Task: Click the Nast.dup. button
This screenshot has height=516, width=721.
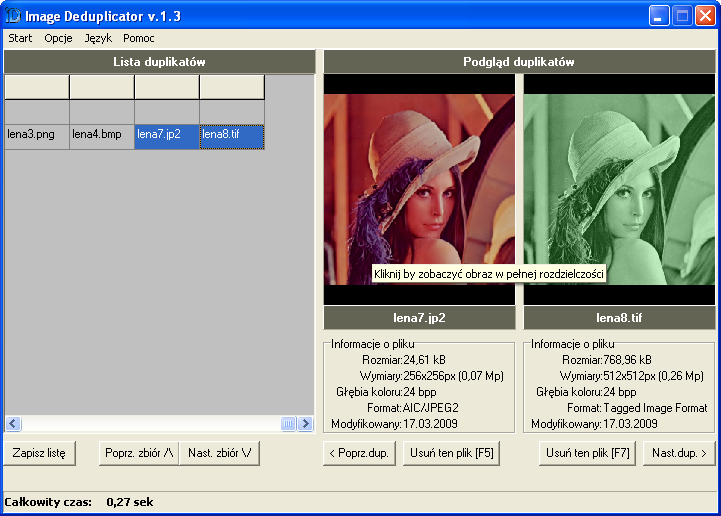Action: tap(679, 453)
